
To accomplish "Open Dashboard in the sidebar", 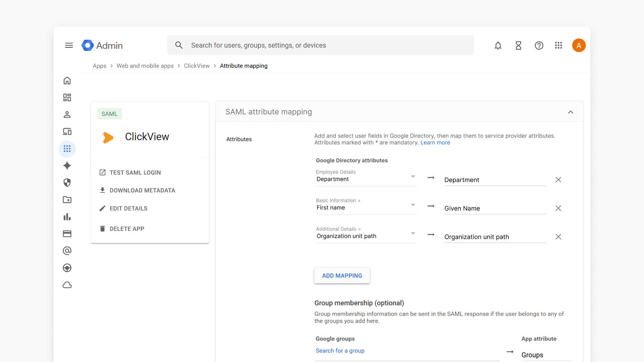I will pos(67,98).
